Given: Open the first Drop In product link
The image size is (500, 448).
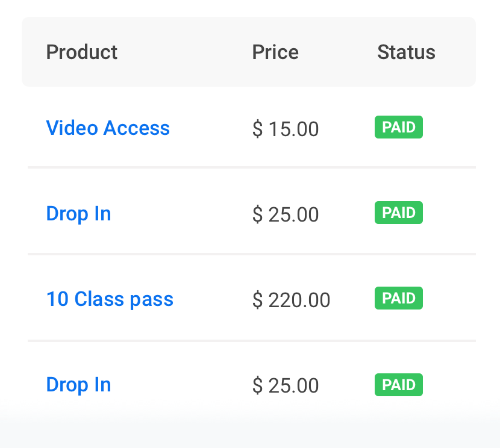Looking at the screenshot, I should point(78,214).
